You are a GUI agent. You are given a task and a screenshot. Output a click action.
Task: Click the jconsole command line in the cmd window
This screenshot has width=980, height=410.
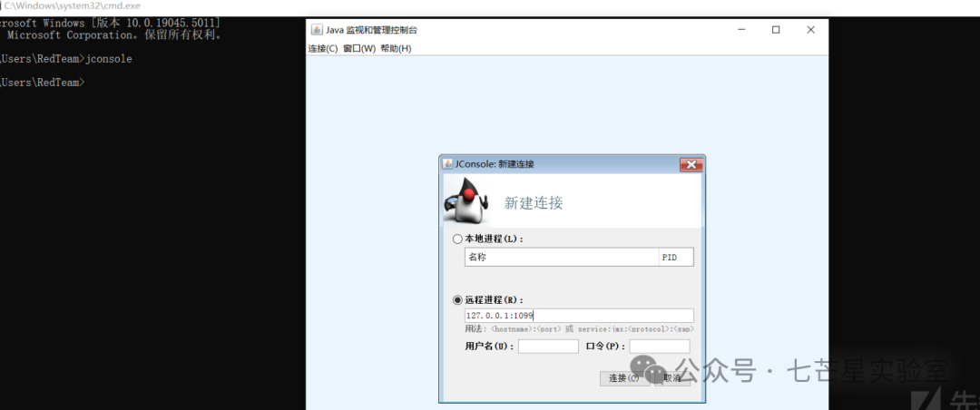[x=66, y=59]
